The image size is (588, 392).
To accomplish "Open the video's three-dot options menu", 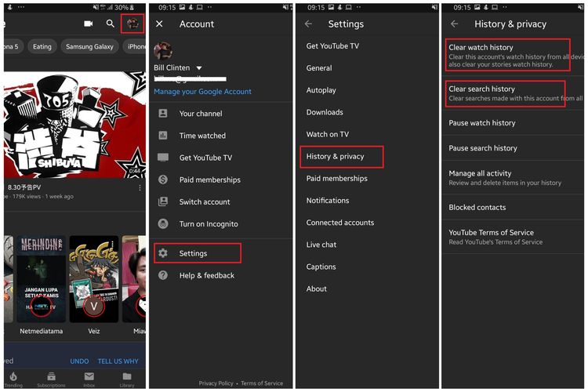I will coord(140,187).
